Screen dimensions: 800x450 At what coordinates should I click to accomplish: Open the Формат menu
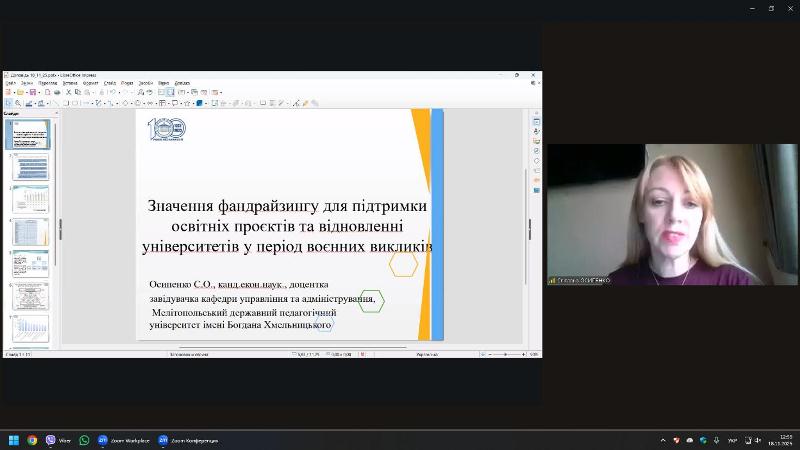click(x=90, y=83)
